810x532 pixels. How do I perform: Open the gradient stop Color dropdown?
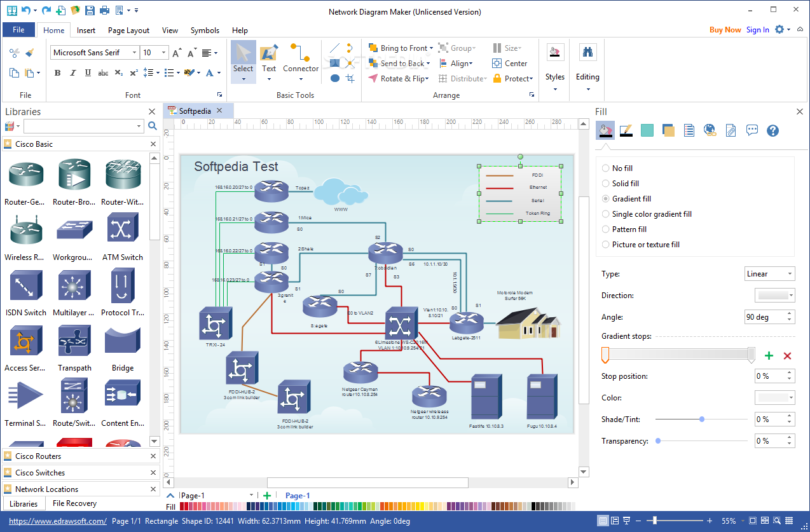tap(774, 398)
